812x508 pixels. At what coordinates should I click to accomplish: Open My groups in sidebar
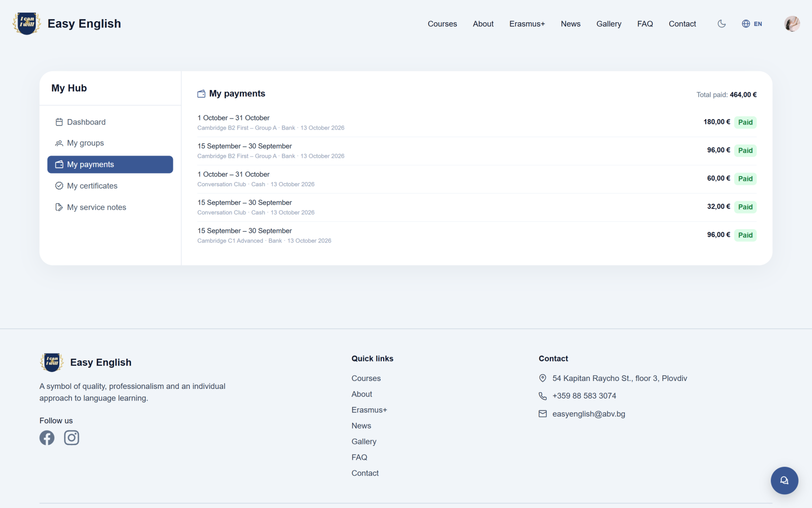pyautogui.click(x=110, y=143)
